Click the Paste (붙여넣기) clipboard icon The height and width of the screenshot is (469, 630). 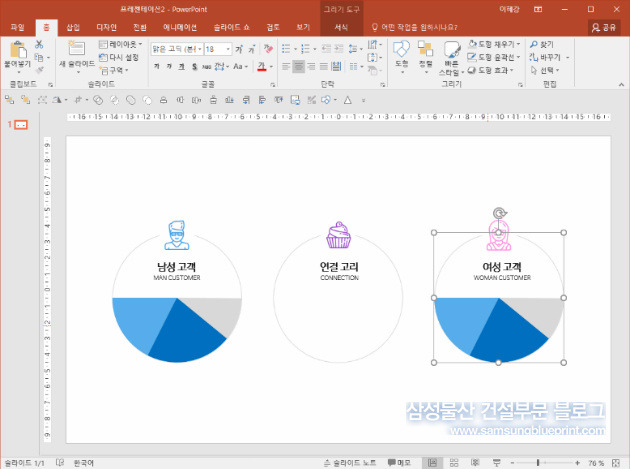point(18,50)
